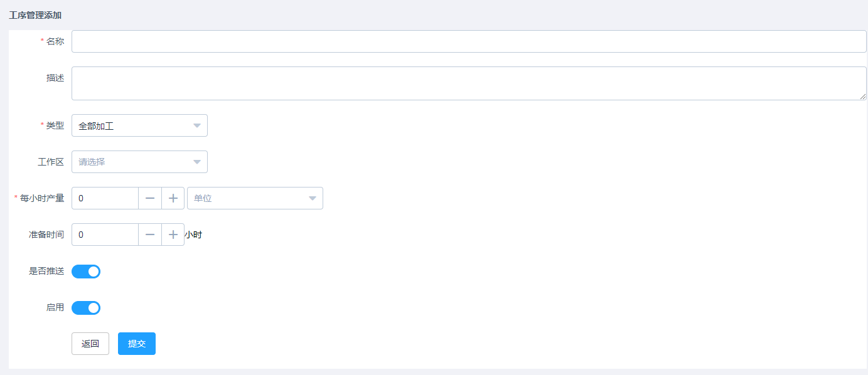The width and height of the screenshot is (868, 375).
Task: Click the 返回 back button
Action: coord(90,344)
